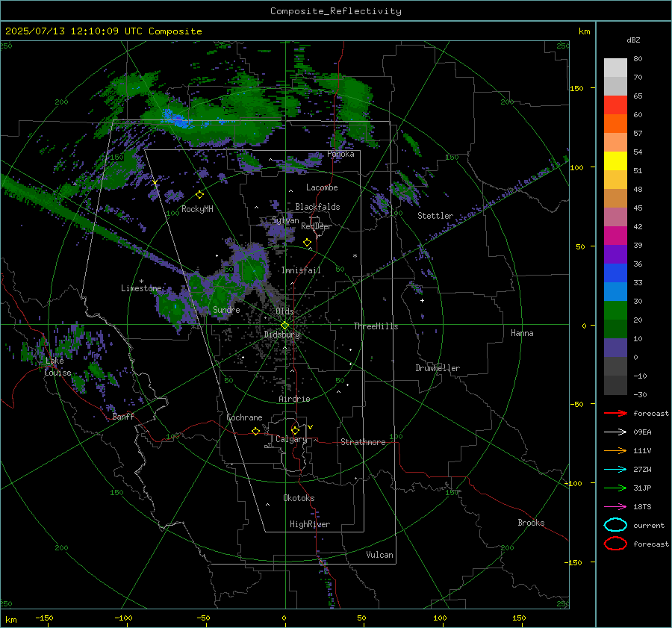The height and width of the screenshot is (628, 672).
Task: Click the Cochrane city label
Action: coord(244,417)
